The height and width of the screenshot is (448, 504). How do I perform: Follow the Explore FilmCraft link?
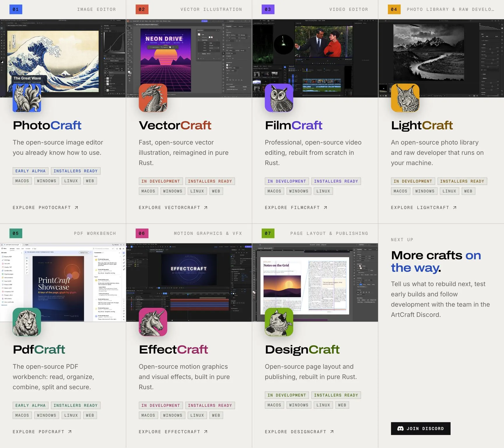(x=296, y=208)
